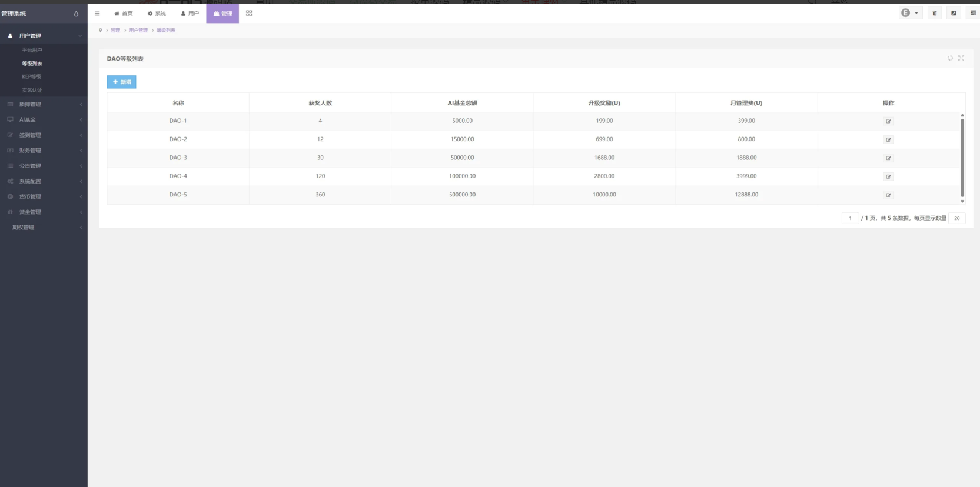Open the edit action for DAO-5
This screenshot has height=487, width=980.
888,195
